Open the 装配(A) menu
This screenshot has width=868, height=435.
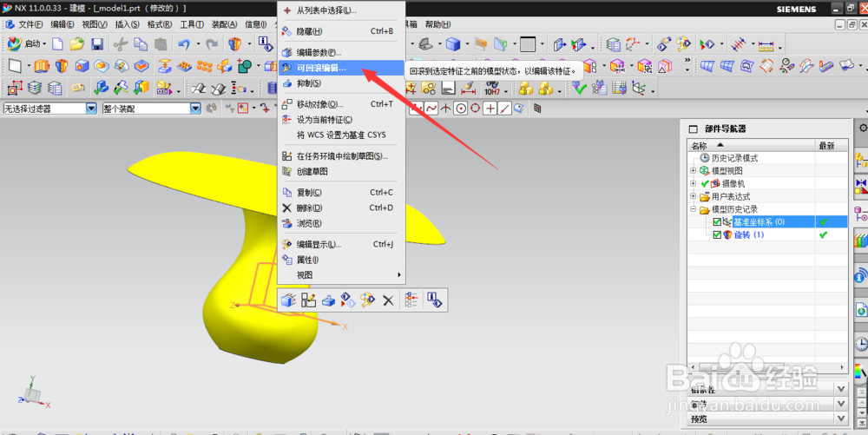point(224,24)
